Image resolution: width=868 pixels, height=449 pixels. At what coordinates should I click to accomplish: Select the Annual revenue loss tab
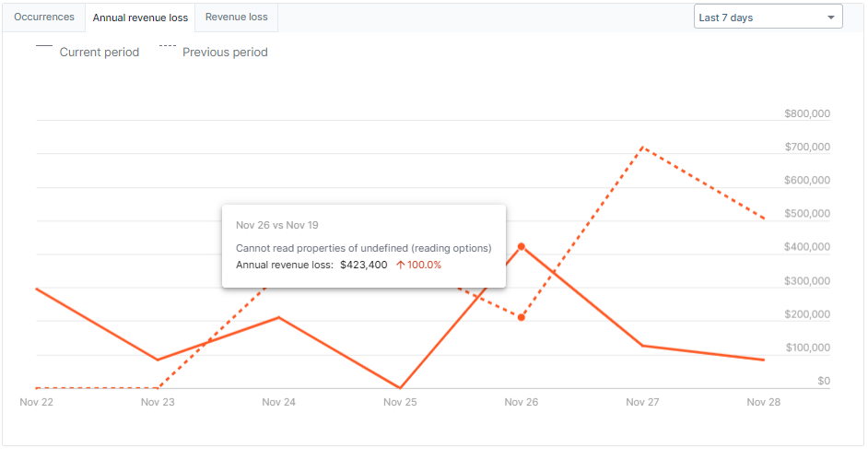click(140, 18)
